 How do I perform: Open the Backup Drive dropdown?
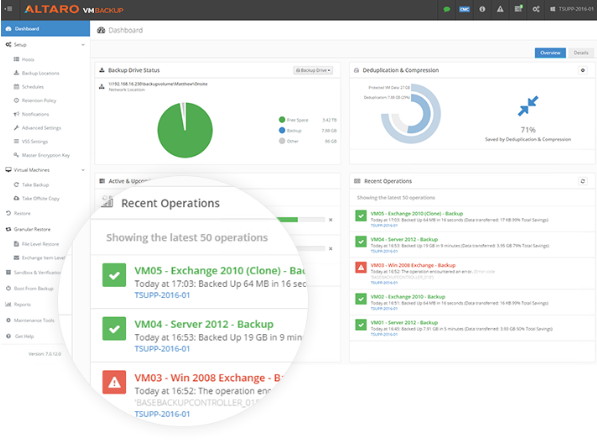pyautogui.click(x=313, y=70)
